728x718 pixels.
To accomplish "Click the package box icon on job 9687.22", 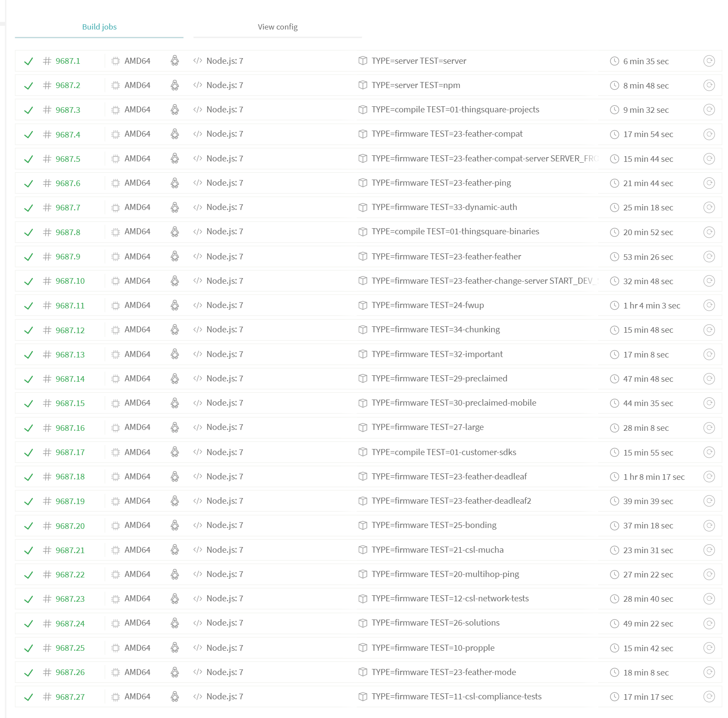I will tap(363, 574).
